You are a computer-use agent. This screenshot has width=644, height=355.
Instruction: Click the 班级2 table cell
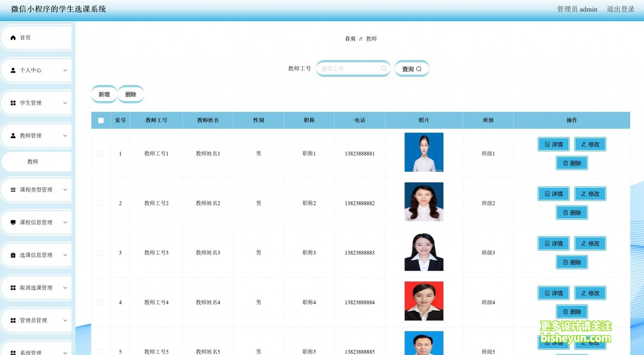[x=488, y=203]
